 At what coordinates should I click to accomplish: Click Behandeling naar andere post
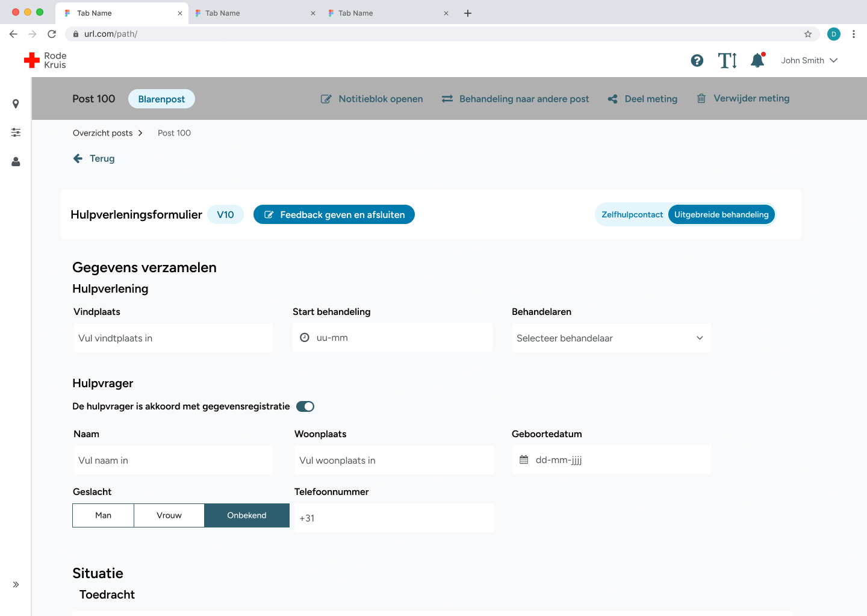tap(515, 99)
